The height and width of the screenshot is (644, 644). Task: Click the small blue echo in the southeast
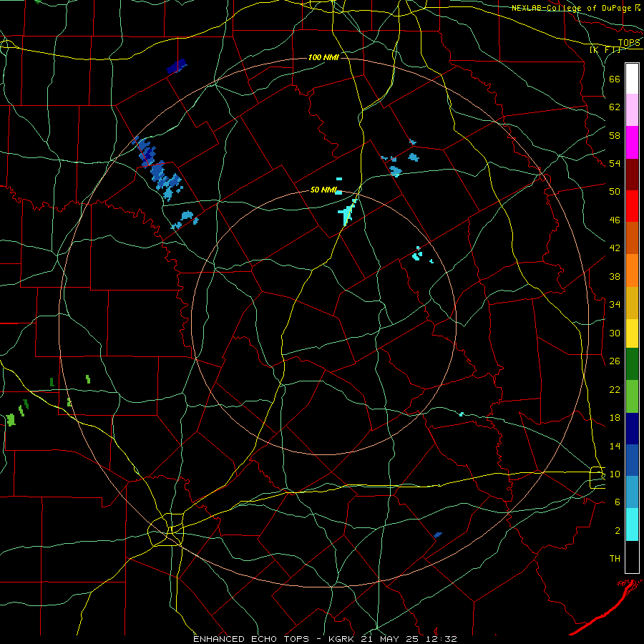438,535
